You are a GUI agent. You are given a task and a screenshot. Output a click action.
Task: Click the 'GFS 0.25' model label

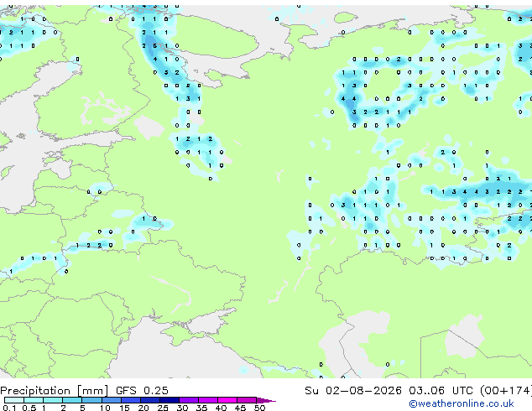(142, 391)
